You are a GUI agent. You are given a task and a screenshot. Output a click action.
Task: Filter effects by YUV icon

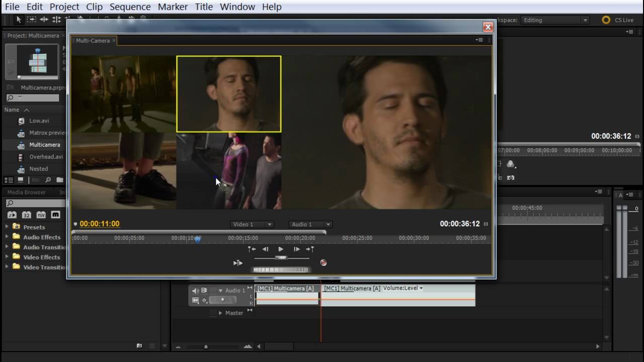click(x=41, y=215)
